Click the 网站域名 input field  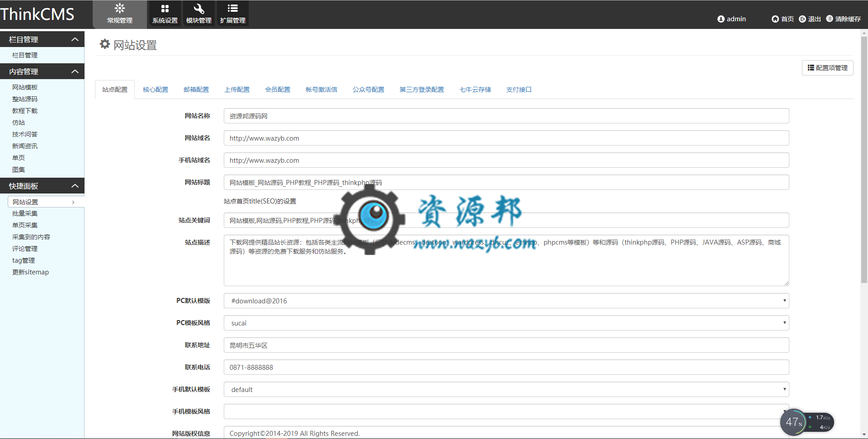pyautogui.click(x=506, y=138)
